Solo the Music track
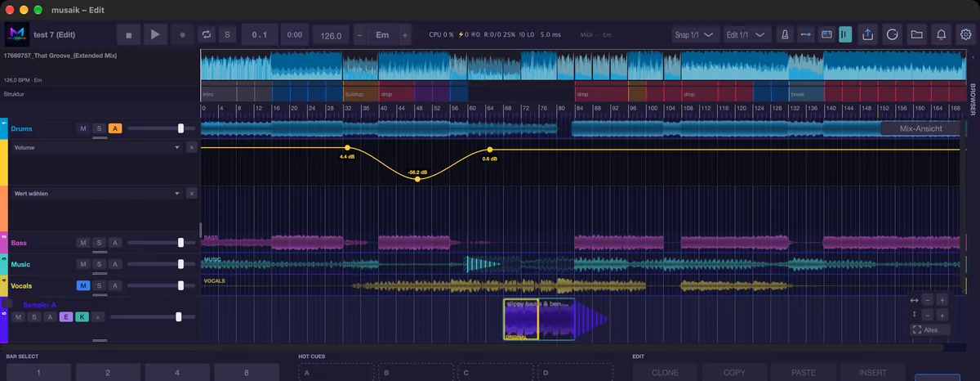 [x=99, y=264]
